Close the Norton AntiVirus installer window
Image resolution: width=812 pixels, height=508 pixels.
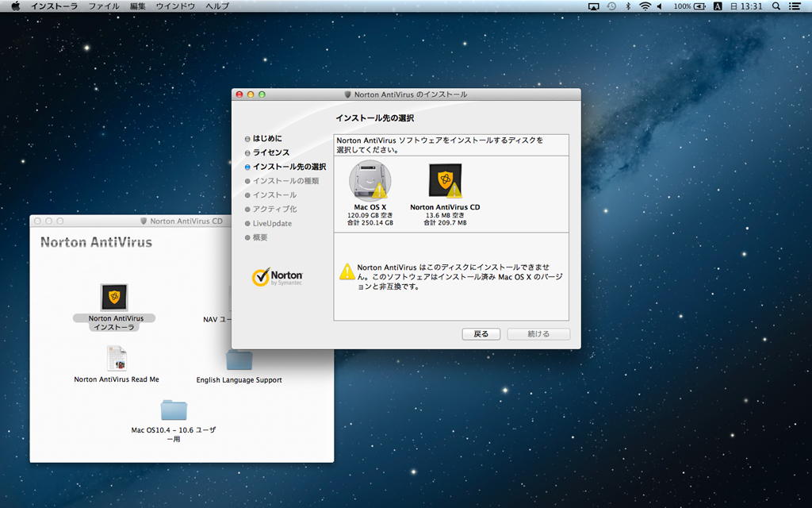(239, 94)
